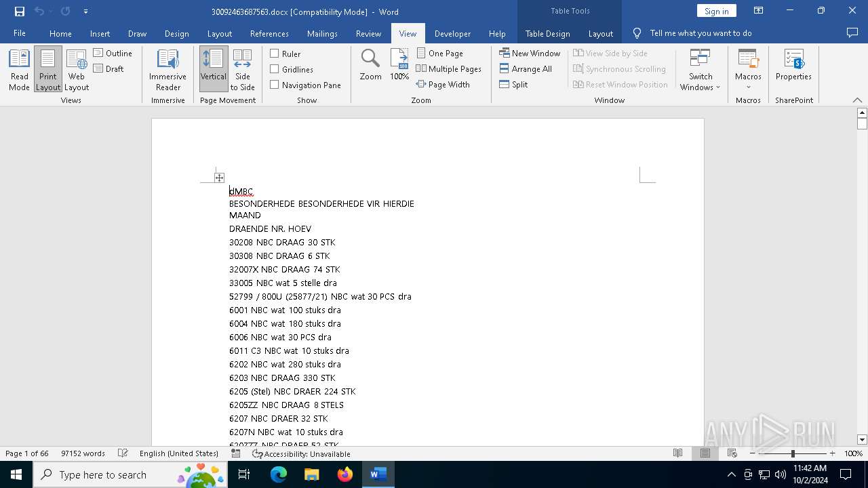Click Accessibility: Unavailable status
The width and height of the screenshot is (868, 488).
click(301, 453)
